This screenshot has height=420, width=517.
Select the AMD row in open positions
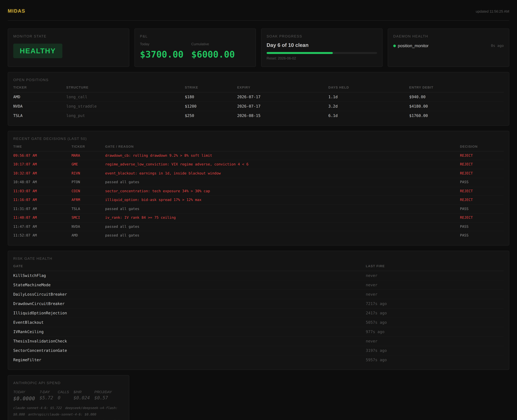click(x=258, y=97)
